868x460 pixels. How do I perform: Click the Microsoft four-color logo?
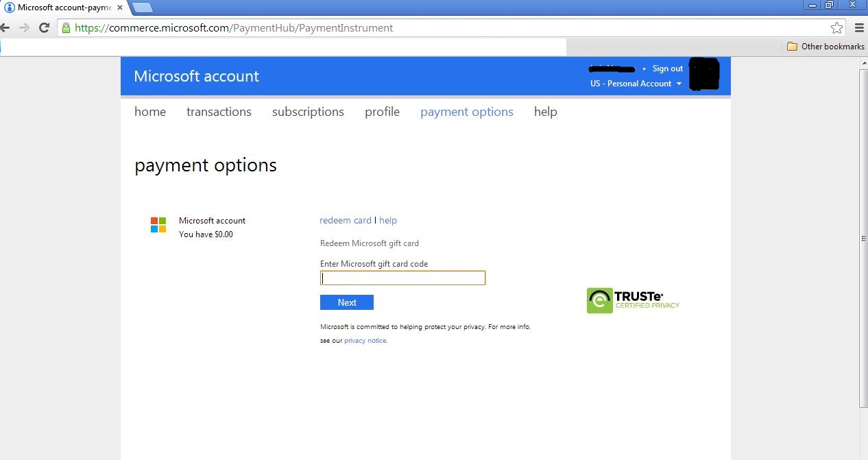[158, 225]
